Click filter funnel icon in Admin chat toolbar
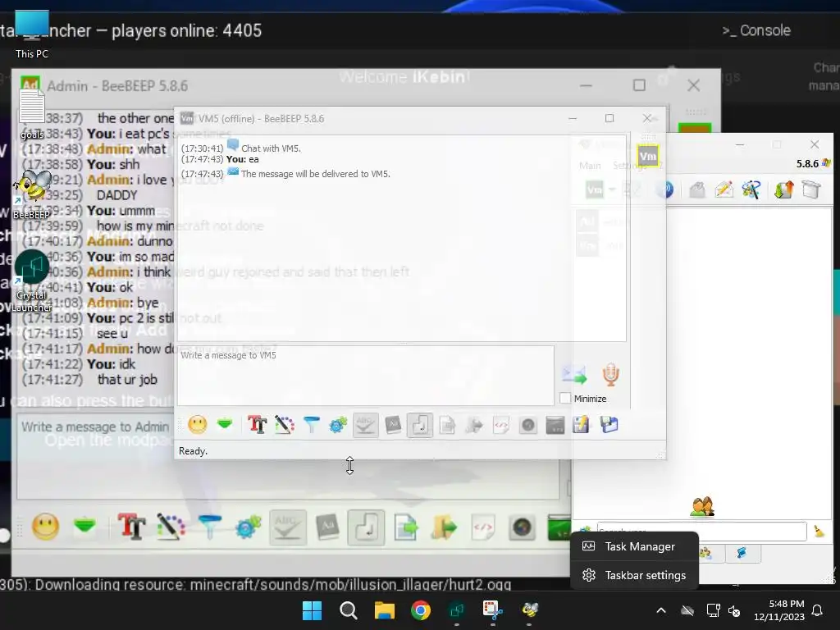Viewport: 840px width, 630px height. pyautogui.click(x=209, y=527)
